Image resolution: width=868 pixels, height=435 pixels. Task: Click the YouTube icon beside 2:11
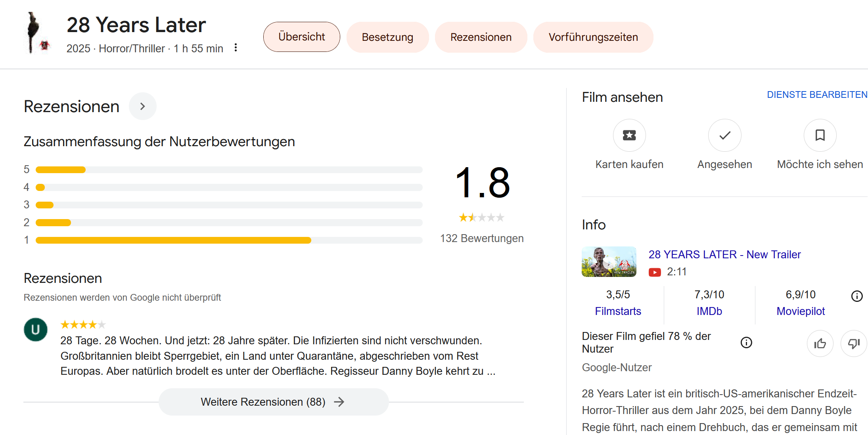[655, 272]
